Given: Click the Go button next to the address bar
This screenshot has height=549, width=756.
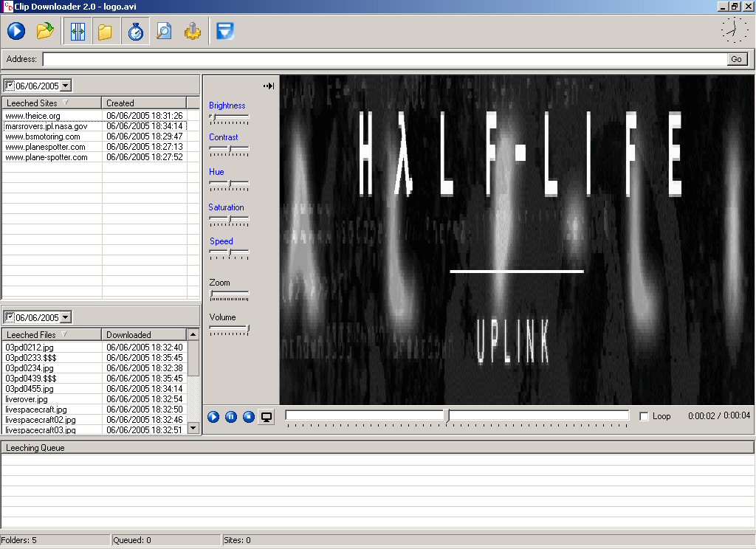Looking at the screenshot, I should tap(736, 59).
